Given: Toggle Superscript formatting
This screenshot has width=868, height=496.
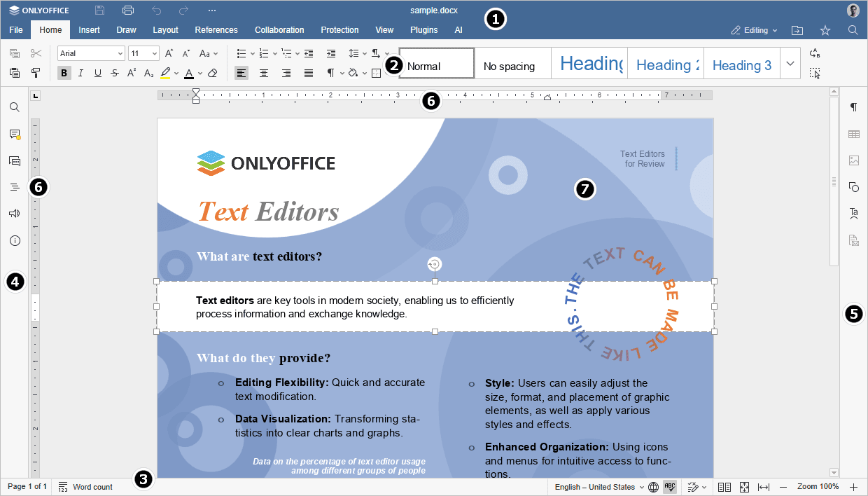Looking at the screenshot, I should point(132,73).
